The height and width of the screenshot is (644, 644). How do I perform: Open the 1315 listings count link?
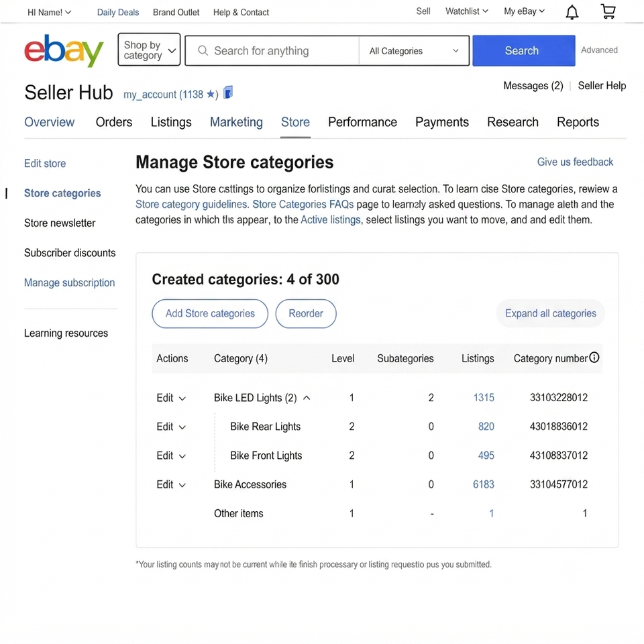(x=484, y=398)
